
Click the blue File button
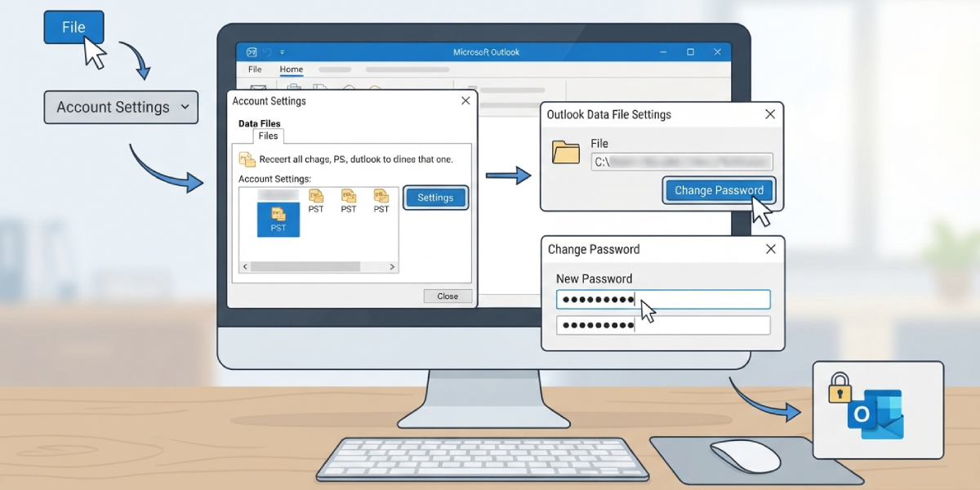tap(73, 27)
